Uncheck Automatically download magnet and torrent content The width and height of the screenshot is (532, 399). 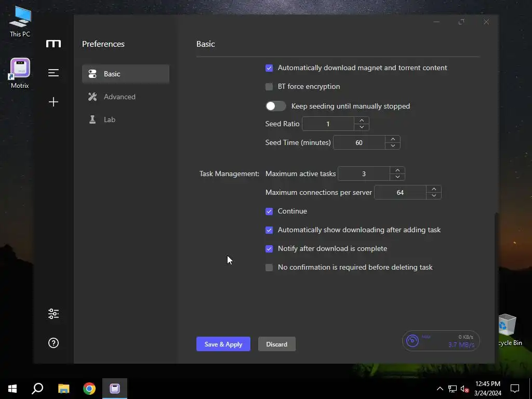click(x=269, y=68)
